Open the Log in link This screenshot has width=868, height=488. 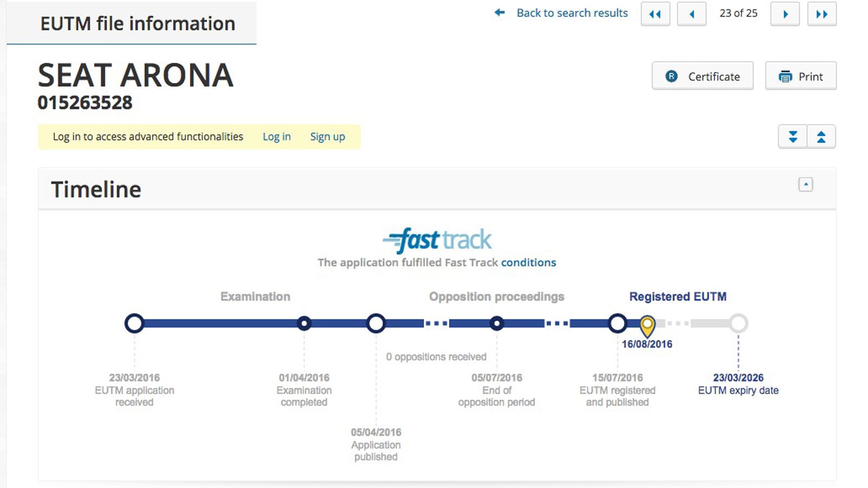(x=277, y=137)
